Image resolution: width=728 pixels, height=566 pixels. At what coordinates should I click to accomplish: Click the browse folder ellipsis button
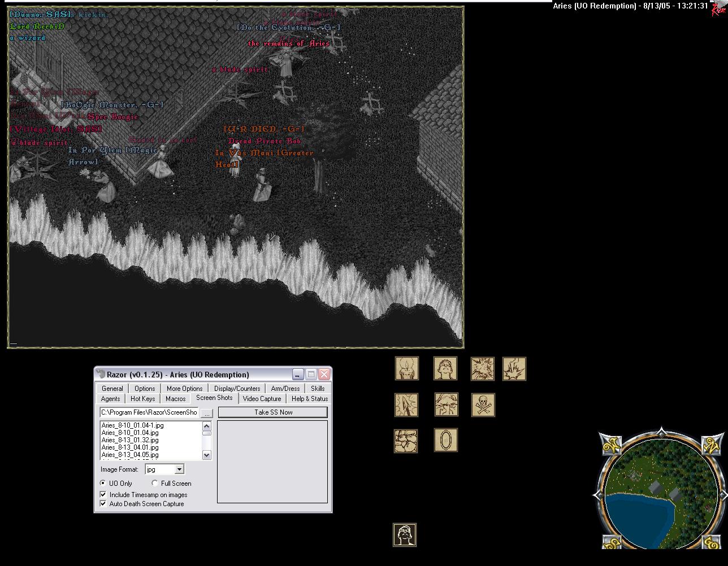207,413
